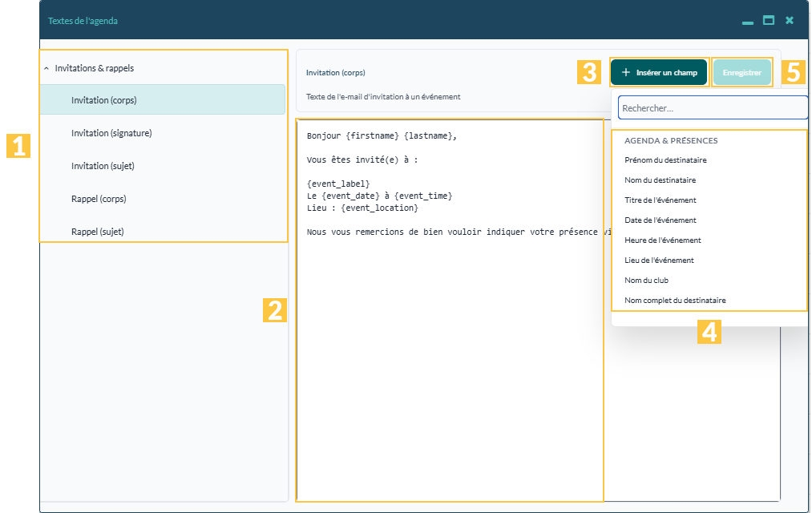Click the Enregistrer button
812x513 pixels.
pos(741,72)
